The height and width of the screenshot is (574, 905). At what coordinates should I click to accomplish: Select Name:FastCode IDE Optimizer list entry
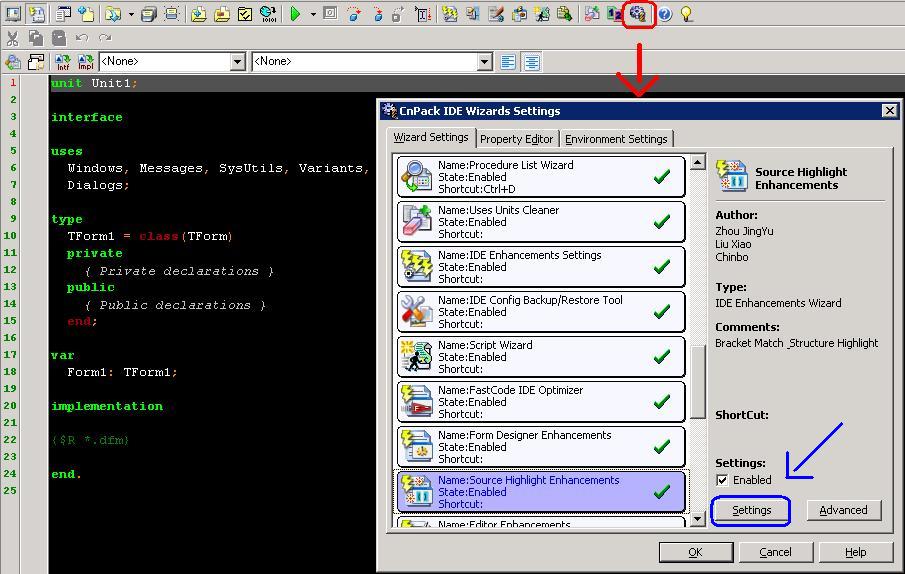[541, 402]
